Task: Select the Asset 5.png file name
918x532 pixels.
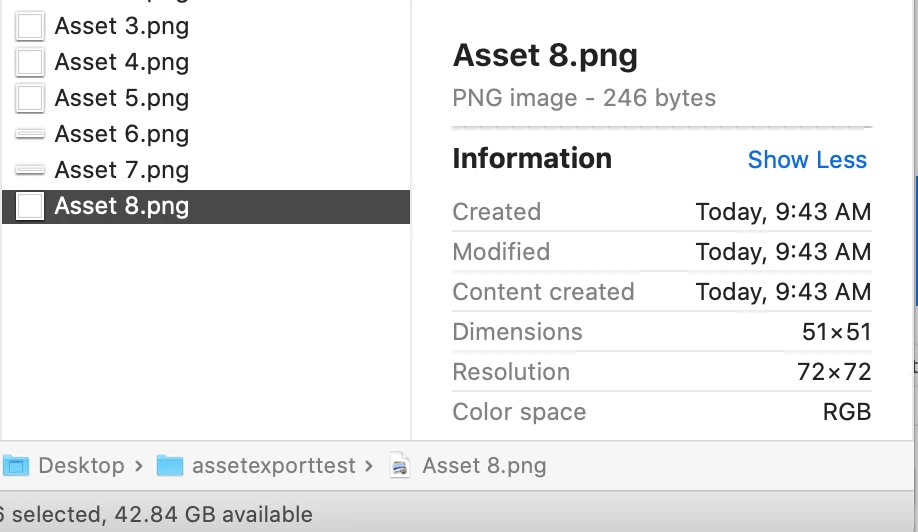Action: click(x=122, y=99)
